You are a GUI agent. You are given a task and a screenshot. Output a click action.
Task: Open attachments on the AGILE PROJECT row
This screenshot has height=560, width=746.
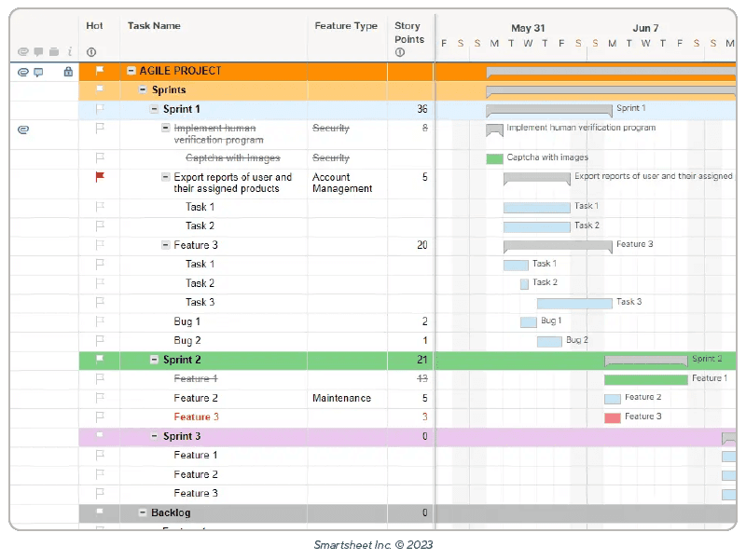(x=22, y=72)
